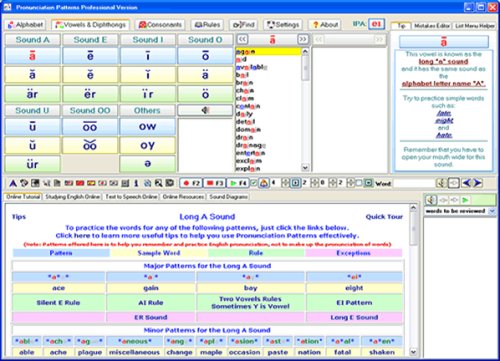500x361 pixels.
Task: Select the solid red flag icon
Action: pyautogui.click(x=80, y=183)
